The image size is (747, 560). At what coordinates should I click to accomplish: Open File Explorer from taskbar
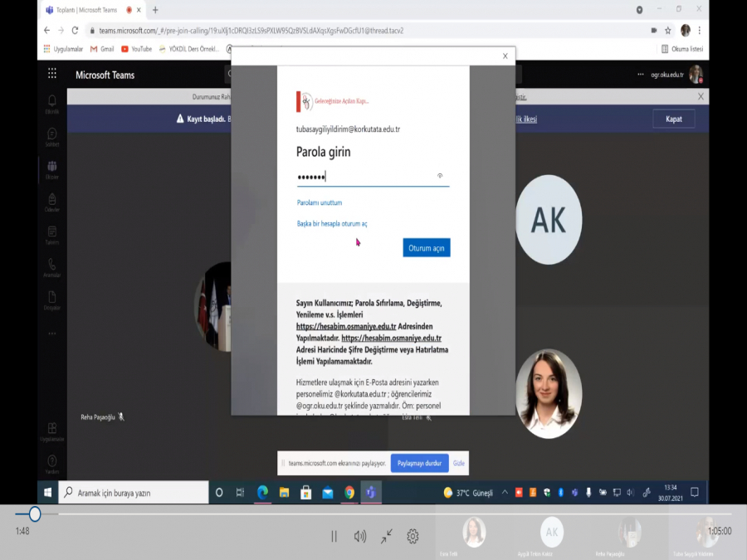tap(285, 492)
